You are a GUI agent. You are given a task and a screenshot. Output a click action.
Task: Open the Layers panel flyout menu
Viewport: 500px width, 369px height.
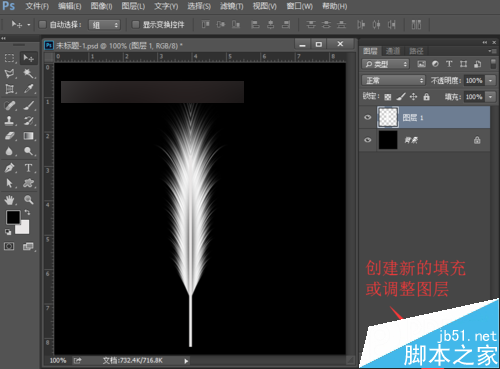[x=492, y=51]
